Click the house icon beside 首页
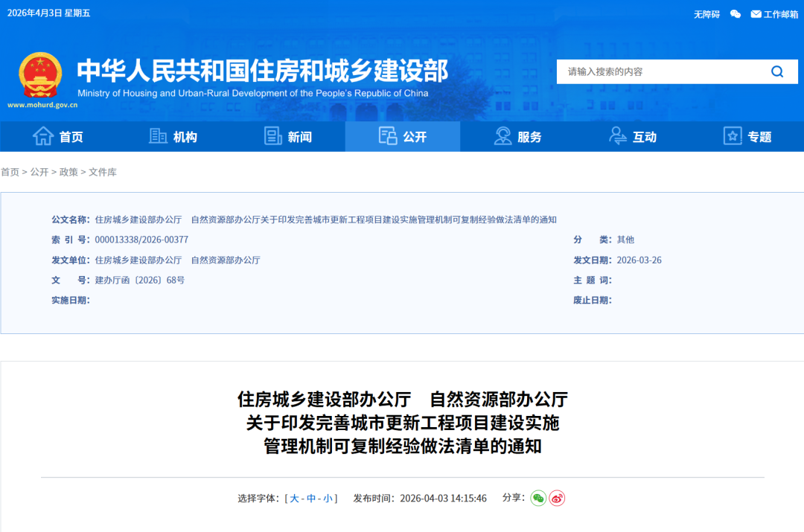804x532 pixels. [x=43, y=136]
